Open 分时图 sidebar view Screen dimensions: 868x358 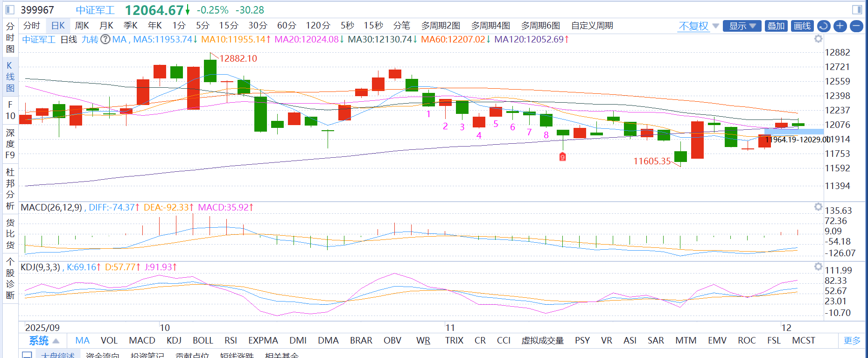(x=10, y=38)
